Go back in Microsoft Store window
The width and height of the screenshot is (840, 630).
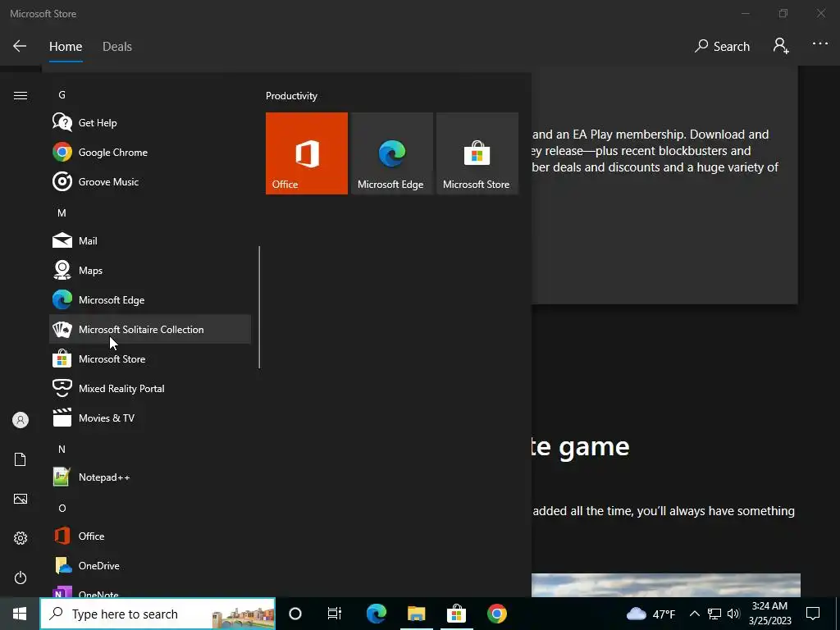pyautogui.click(x=20, y=46)
